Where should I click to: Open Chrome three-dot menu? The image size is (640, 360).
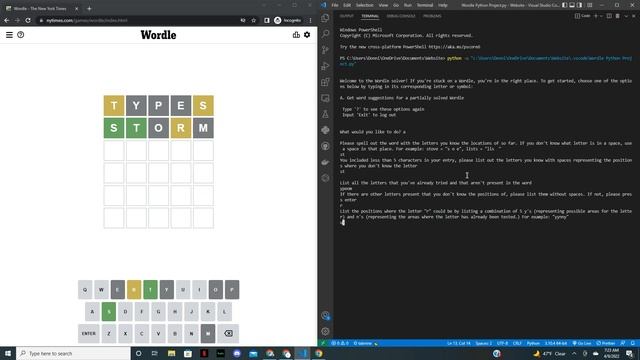310,20
